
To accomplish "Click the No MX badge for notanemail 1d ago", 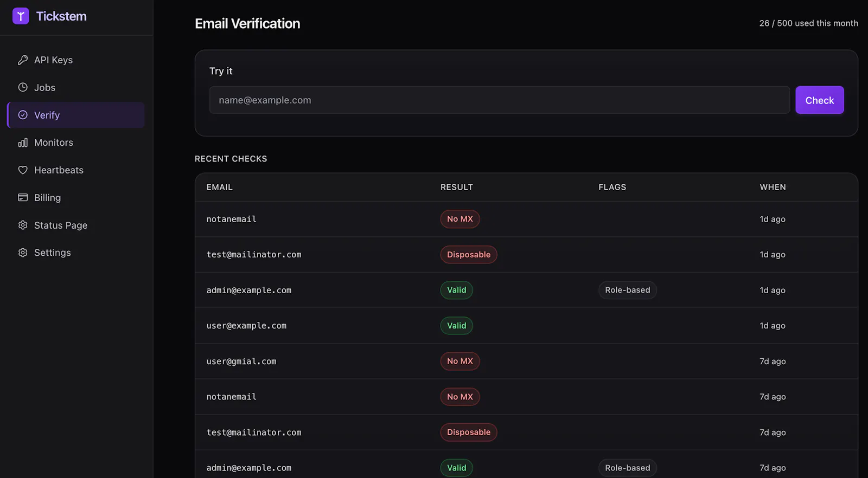I will (460, 219).
